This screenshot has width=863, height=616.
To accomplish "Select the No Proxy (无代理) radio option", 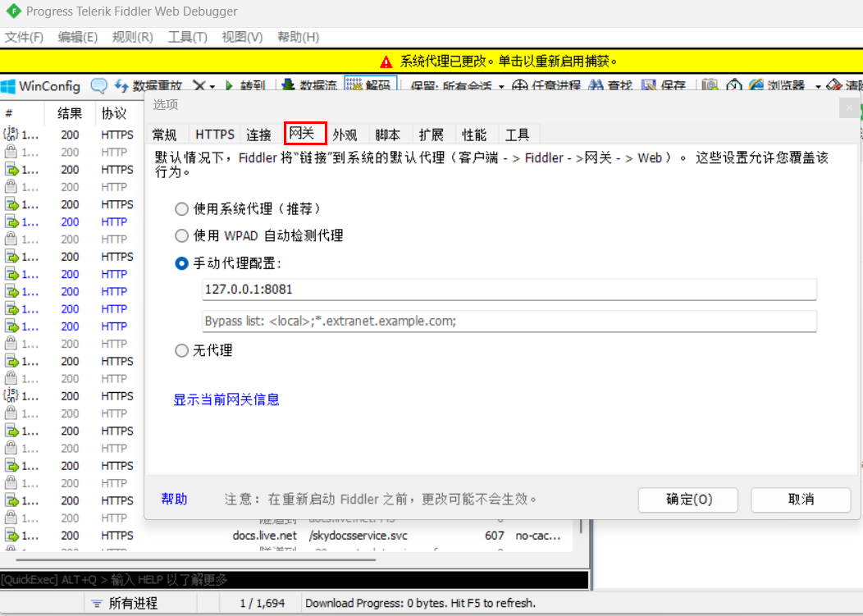I will coord(181,350).
